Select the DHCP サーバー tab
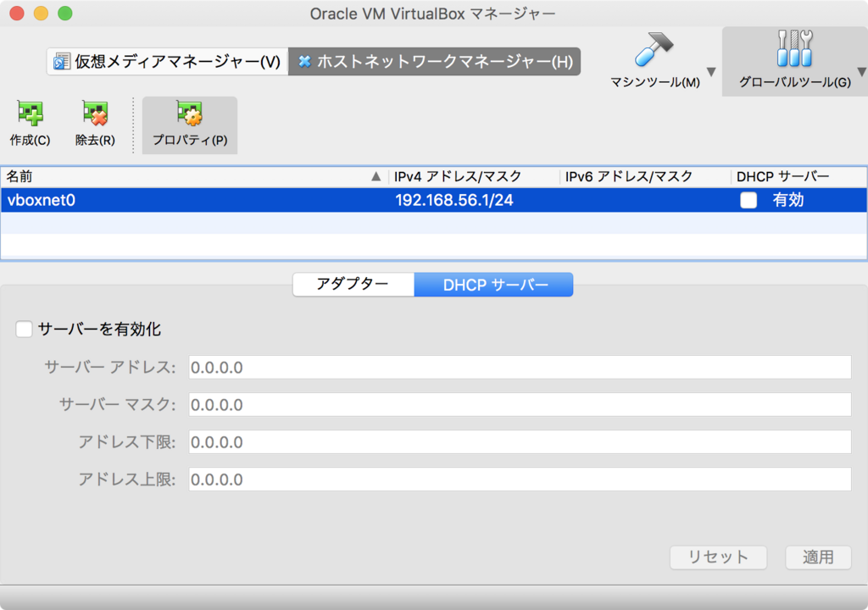 coord(494,285)
